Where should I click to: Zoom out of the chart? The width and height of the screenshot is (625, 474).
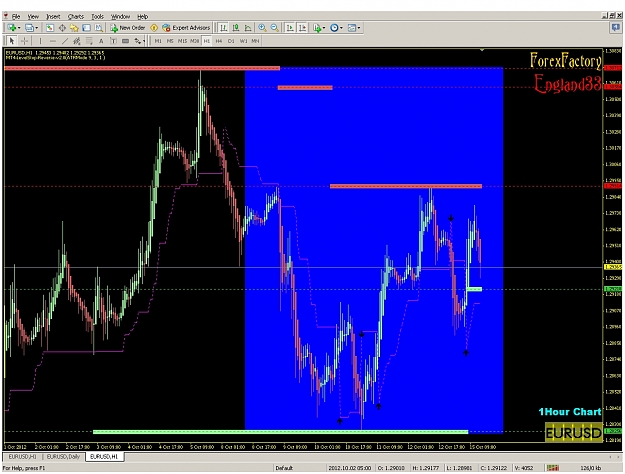[274, 28]
